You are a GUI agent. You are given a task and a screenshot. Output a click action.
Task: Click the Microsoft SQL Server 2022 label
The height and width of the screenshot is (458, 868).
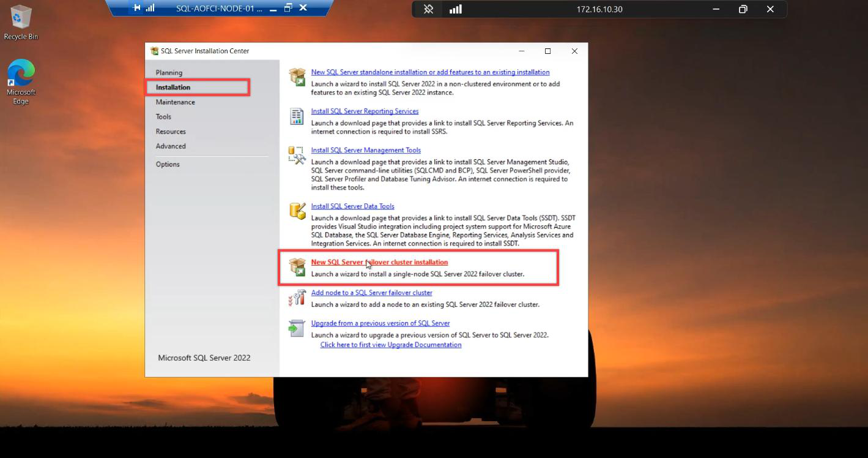(204, 358)
